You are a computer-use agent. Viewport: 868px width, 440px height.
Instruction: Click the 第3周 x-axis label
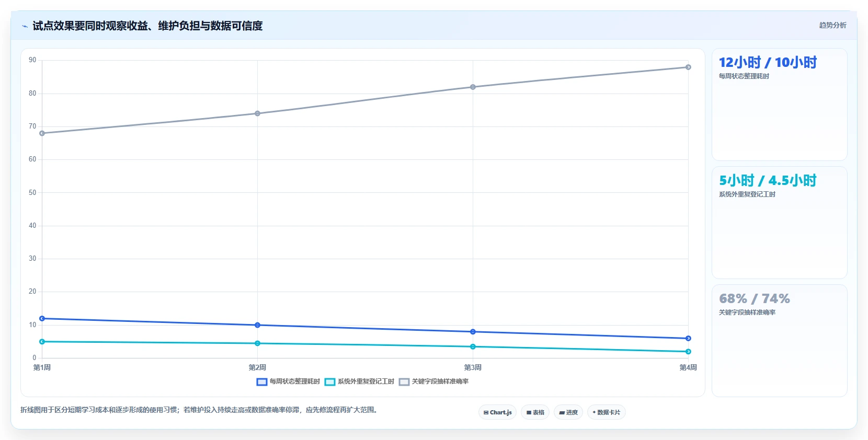[x=473, y=367]
